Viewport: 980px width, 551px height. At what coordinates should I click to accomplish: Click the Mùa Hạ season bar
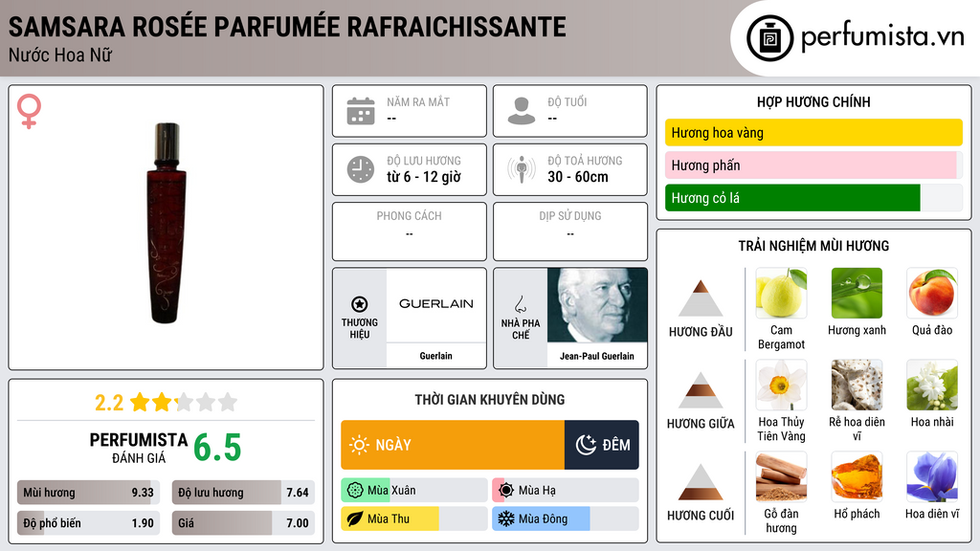(x=565, y=491)
